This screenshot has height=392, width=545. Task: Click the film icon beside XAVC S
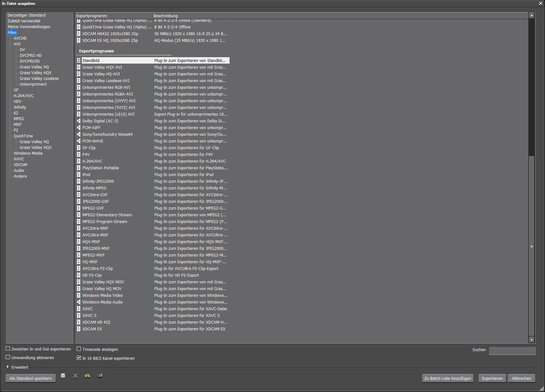79,315
